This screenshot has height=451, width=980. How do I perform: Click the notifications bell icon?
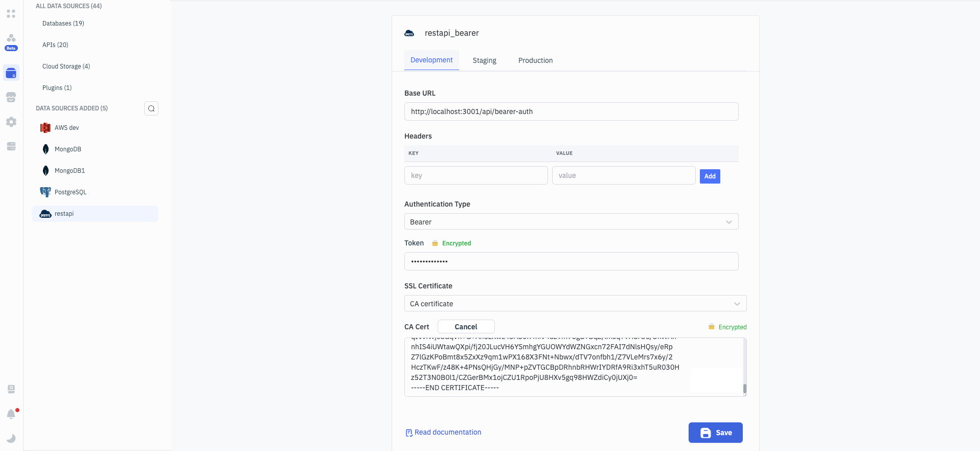[11, 414]
